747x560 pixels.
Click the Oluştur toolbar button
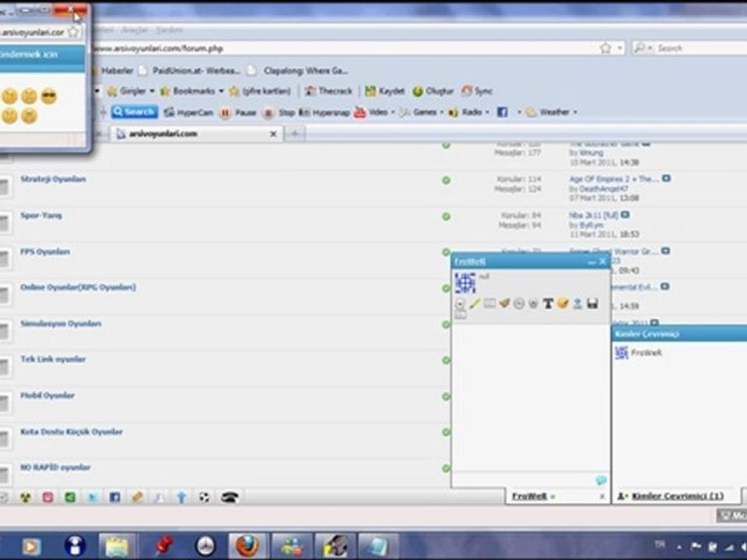(x=433, y=91)
